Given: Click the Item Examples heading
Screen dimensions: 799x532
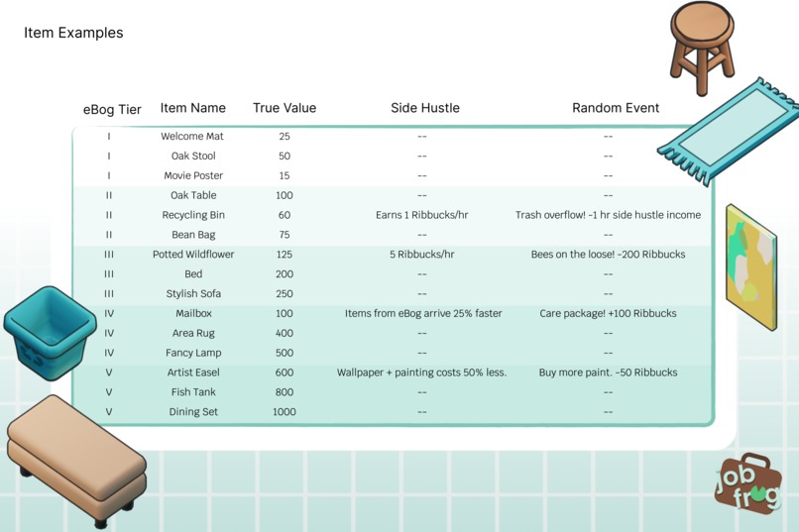Looking at the screenshot, I should tap(73, 33).
